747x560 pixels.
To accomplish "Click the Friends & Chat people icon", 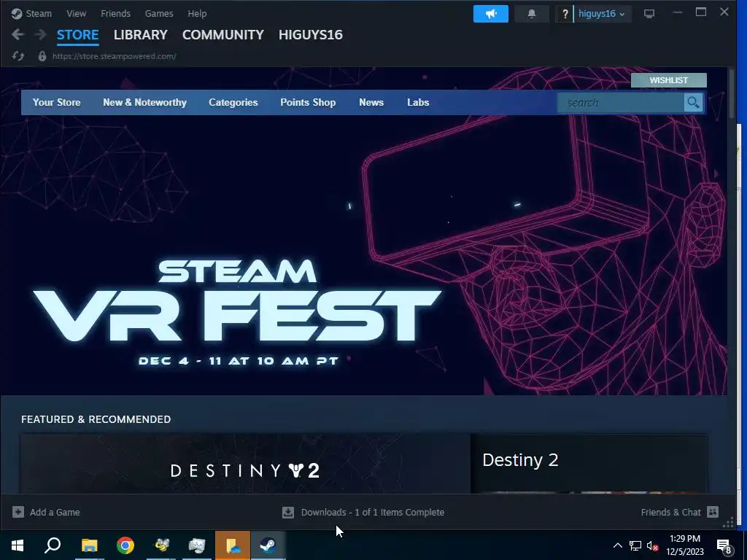I will pyautogui.click(x=713, y=512).
